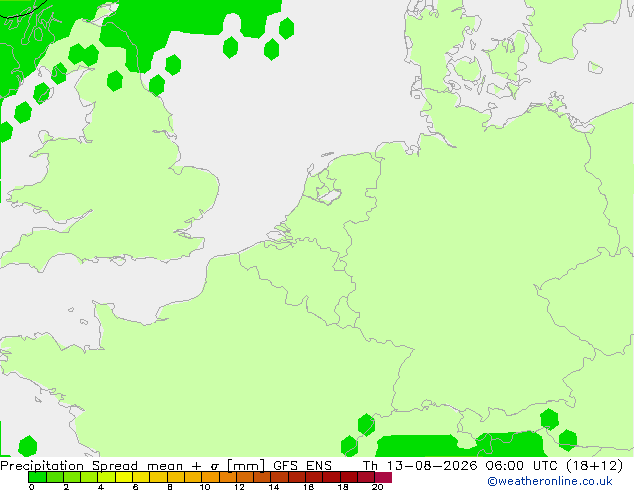Select the bright green legend swatch above 0
634x490 pixels.
[37, 477]
